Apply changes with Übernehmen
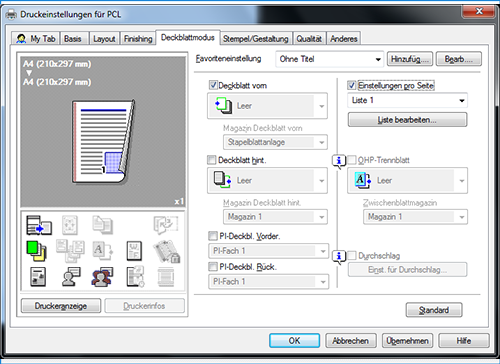This screenshot has width=500, height=364. coord(407,341)
